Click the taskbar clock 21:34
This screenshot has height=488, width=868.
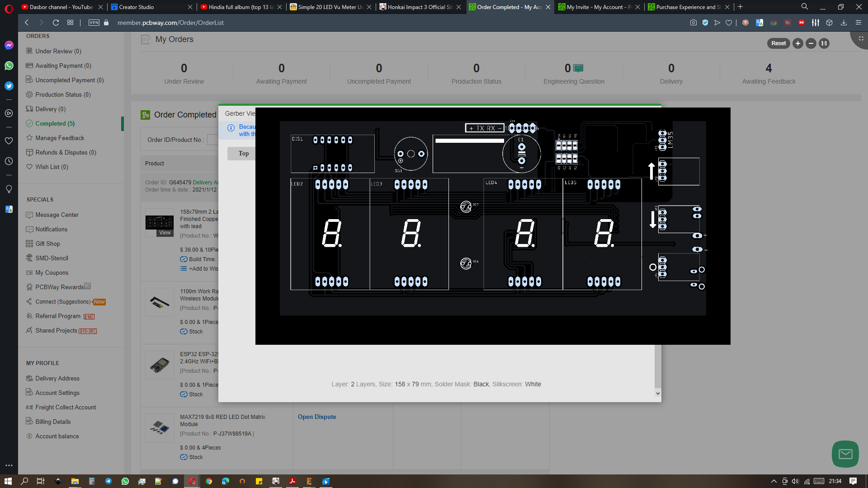pos(835,481)
